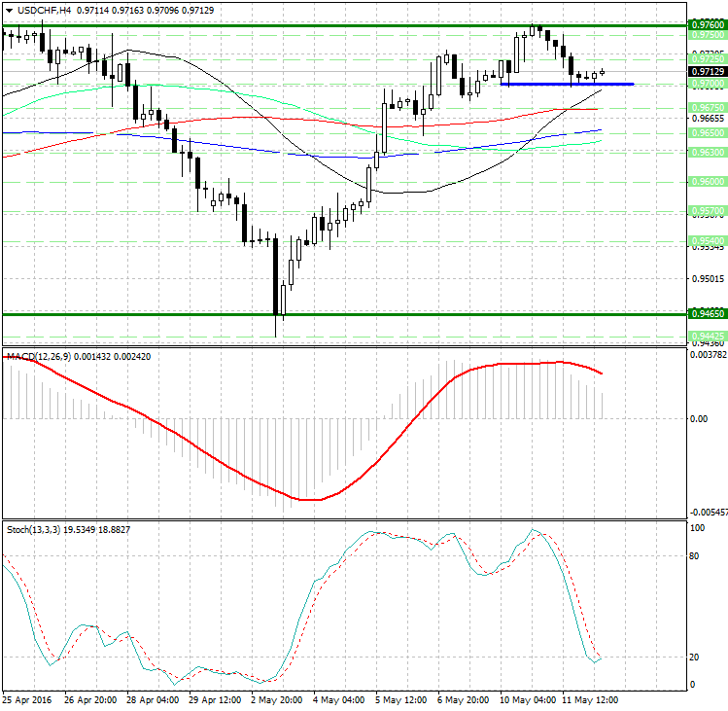Click the Stoch(13,3,3) indicator label
Screen dimensions: 728x711
pos(33,529)
